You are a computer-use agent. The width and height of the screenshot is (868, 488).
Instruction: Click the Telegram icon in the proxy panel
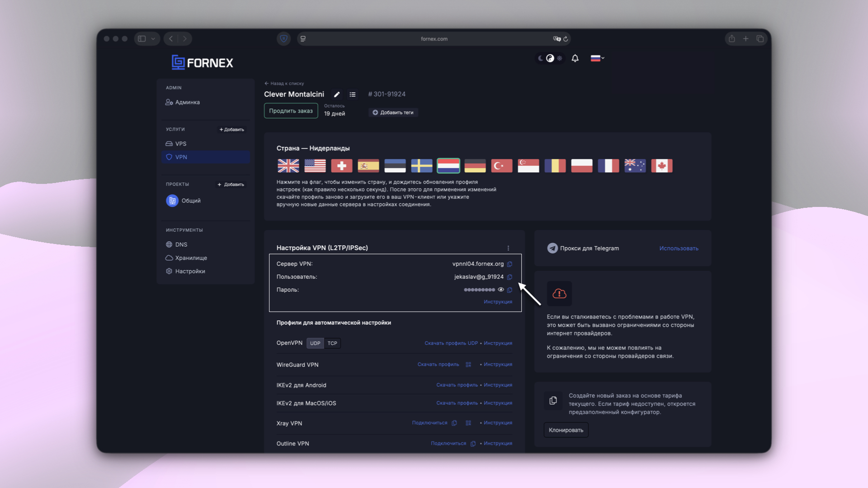[x=552, y=248]
